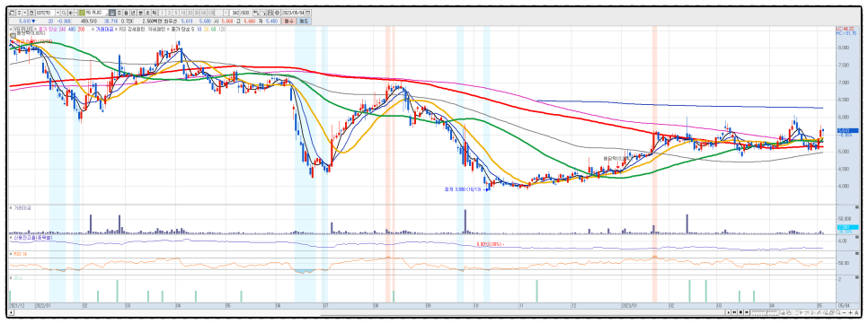The image size is (868, 324).
Task: Choose the 1 interval preset button
Action: pos(163,13)
